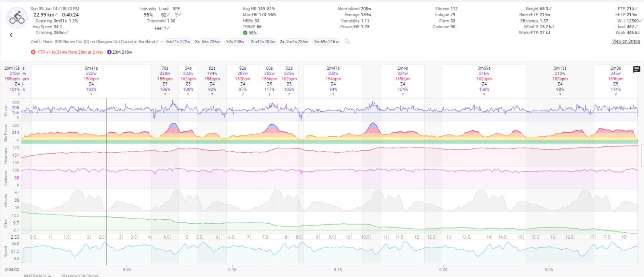Go back using the left chevron arrow
The width and height of the screenshot is (644, 277).
click(11, 35)
